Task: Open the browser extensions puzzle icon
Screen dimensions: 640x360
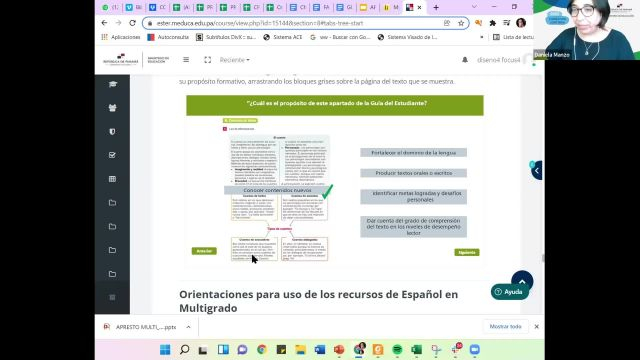Action: tap(493, 23)
